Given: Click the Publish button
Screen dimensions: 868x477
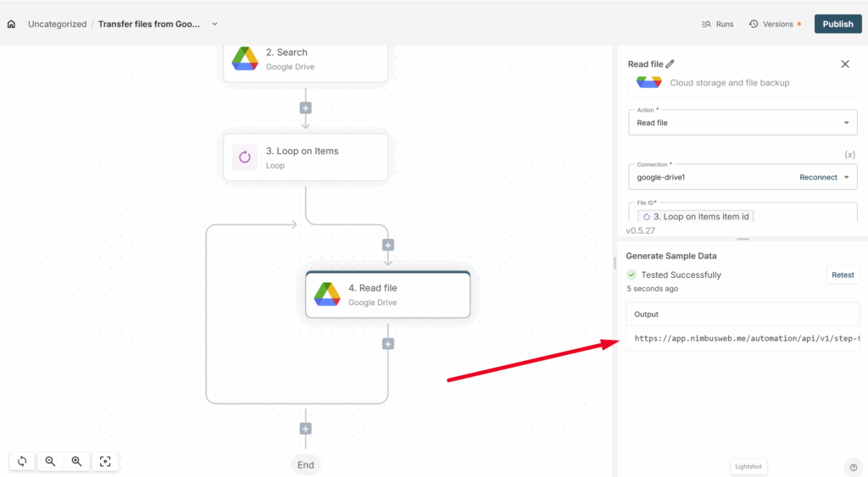Looking at the screenshot, I should [x=837, y=24].
